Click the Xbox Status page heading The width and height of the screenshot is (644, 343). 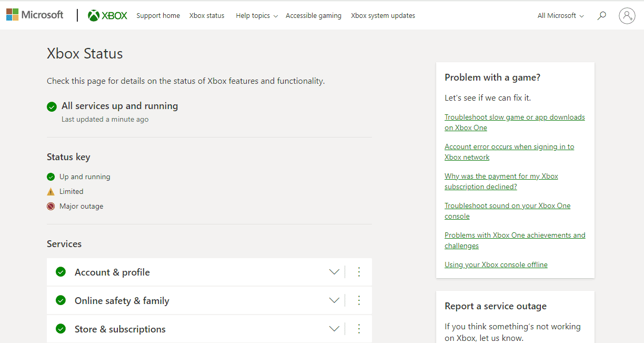point(85,54)
